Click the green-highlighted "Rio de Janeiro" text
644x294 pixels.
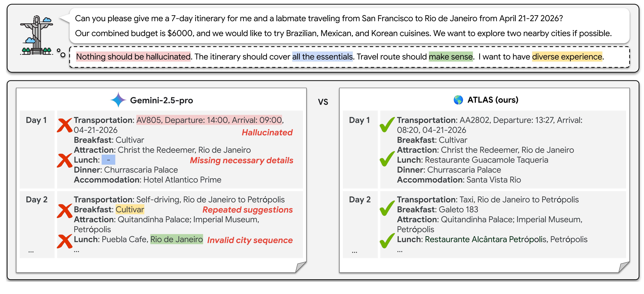(176, 239)
